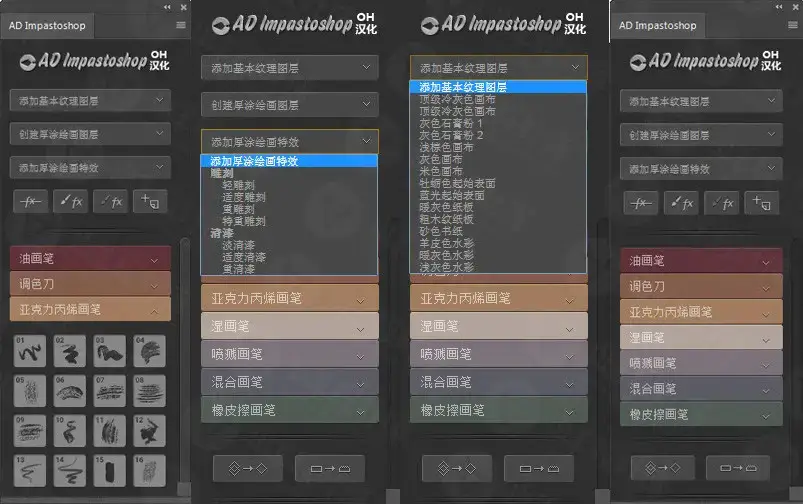
Task: Click the strikethrough fx icon in brush-grid panel
Action: tap(31, 201)
